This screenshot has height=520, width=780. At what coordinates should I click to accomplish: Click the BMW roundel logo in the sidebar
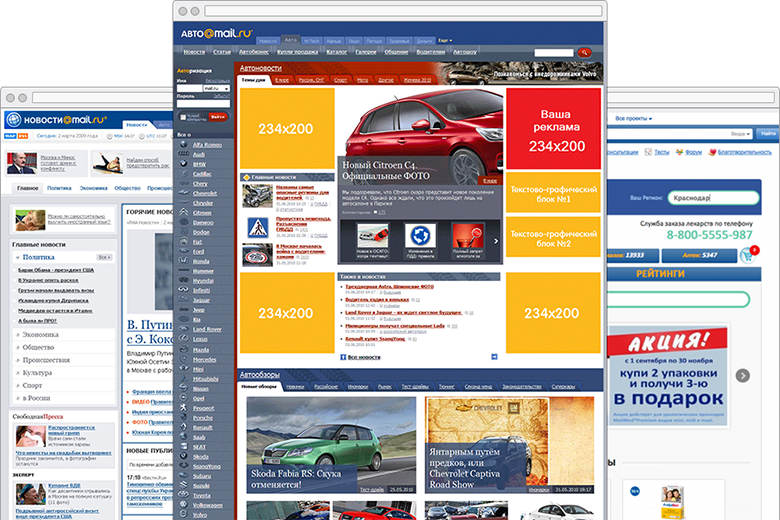pos(184,164)
